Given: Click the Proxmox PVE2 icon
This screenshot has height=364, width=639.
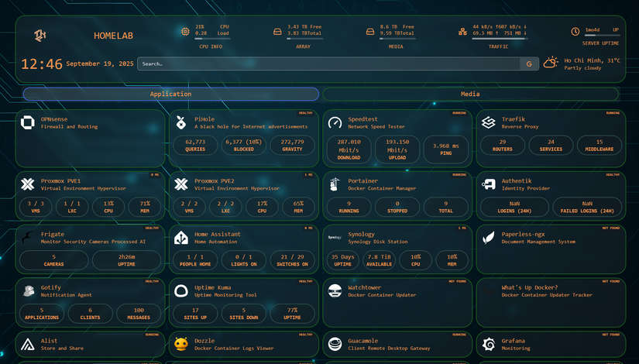Looking at the screenshot, I should pos(181,184).
